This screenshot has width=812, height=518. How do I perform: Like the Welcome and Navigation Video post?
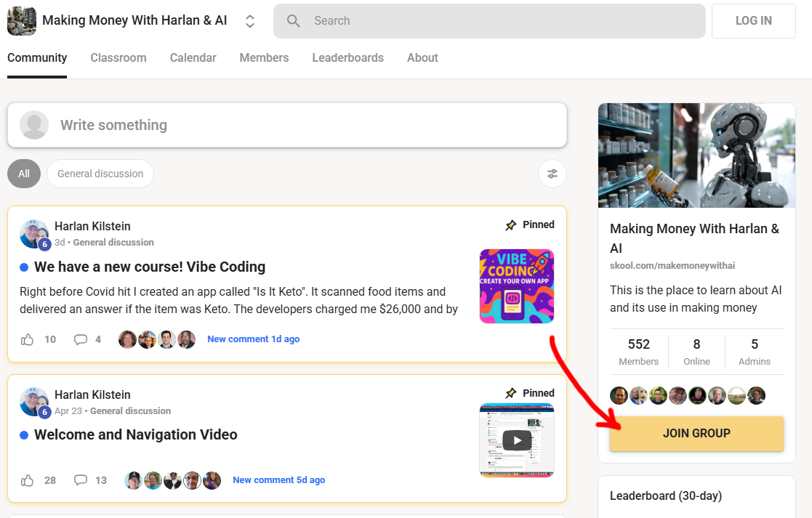pos(28,480)
